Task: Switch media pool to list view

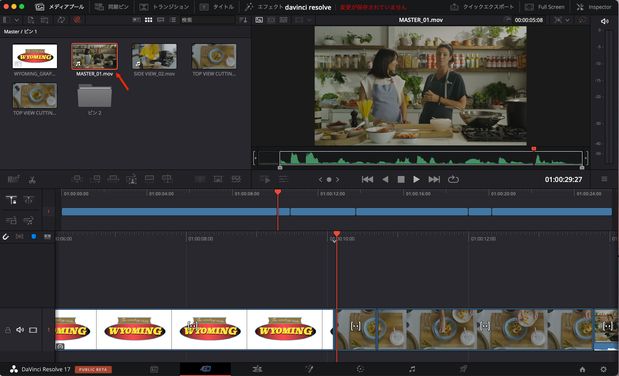Action: coord(173,20)
